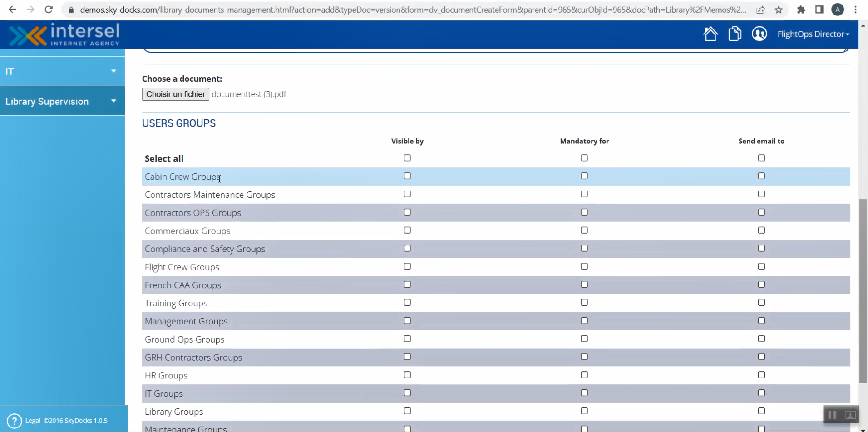Set mandatory for Contractors OPS Groups
The height and width of the screenshot is (432, 868).
[584, 212]
